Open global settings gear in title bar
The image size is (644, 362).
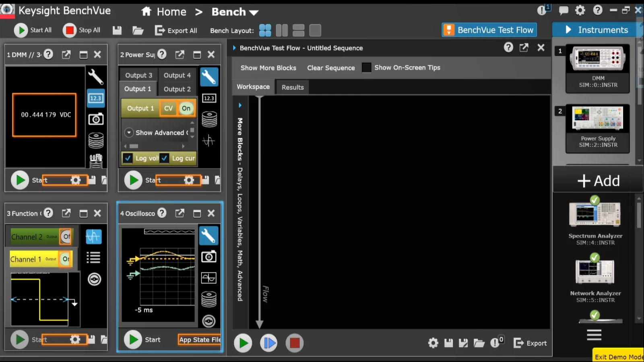pos(580,10)
